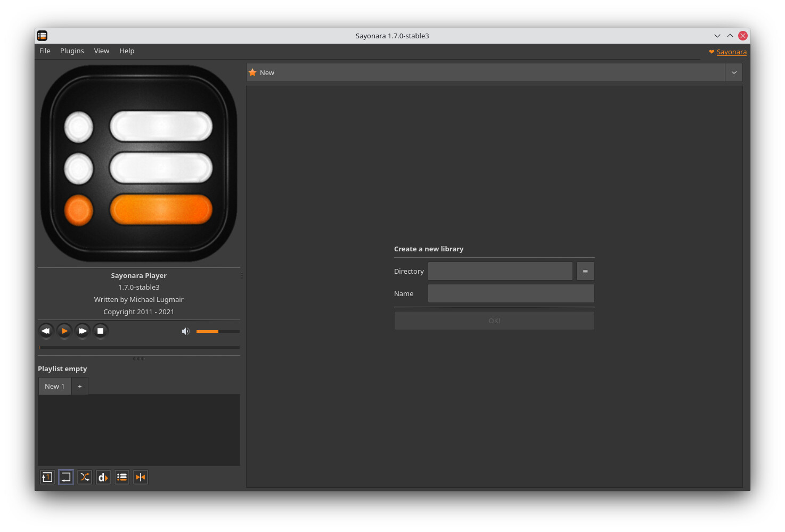Open the File menu

[45, 51]
